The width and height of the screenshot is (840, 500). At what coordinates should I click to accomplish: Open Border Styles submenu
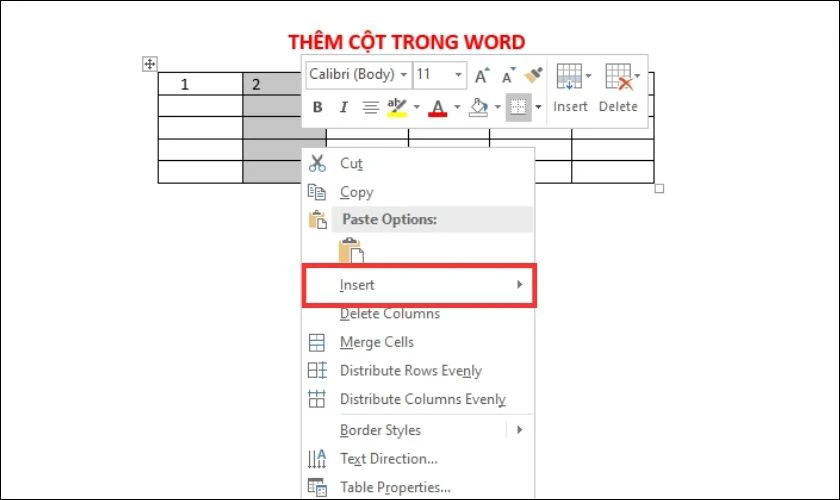coord(418,430)
